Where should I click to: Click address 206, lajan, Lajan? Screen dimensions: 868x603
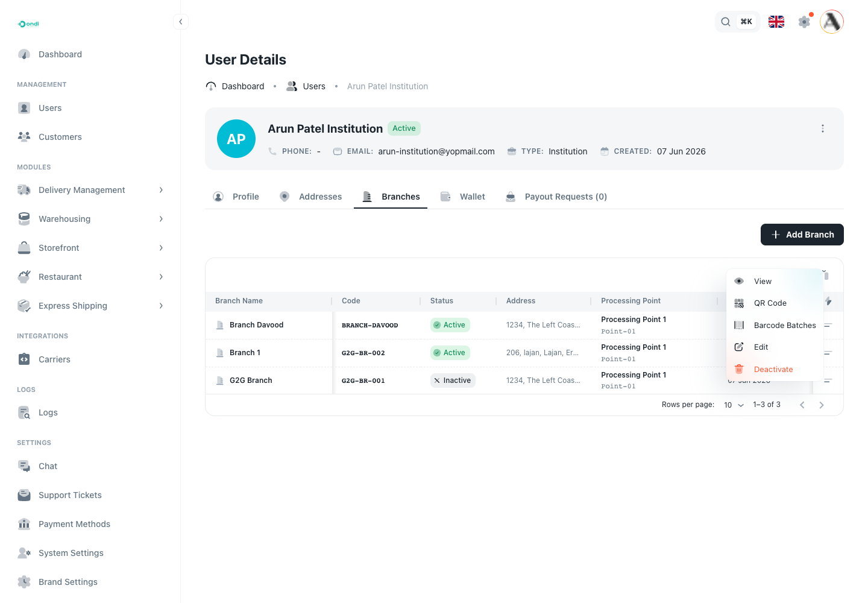point(542,353)
